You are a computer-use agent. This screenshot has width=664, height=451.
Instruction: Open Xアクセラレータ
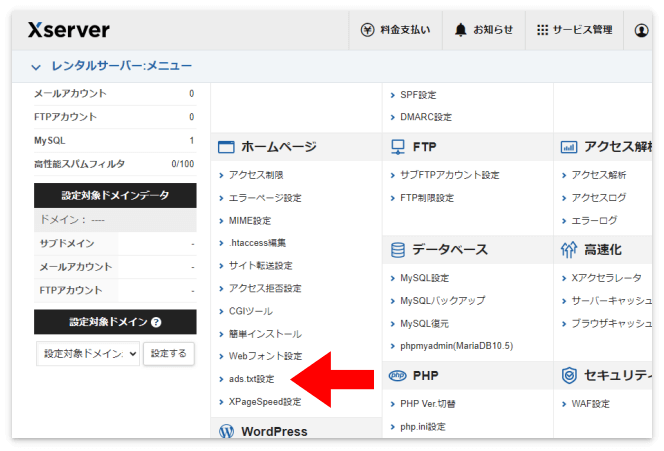[x=606, y=278]
